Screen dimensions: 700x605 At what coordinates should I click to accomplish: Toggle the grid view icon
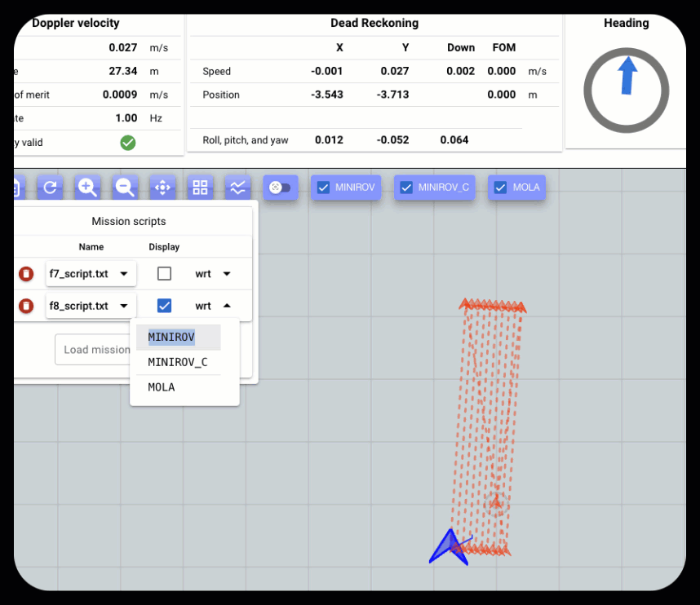200,188
